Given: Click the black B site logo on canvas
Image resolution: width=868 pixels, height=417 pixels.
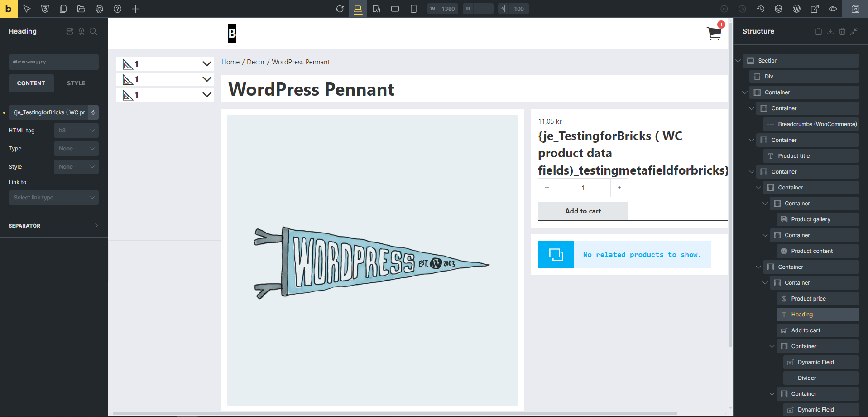Looking at the screenshot, I should pos(232,34).
